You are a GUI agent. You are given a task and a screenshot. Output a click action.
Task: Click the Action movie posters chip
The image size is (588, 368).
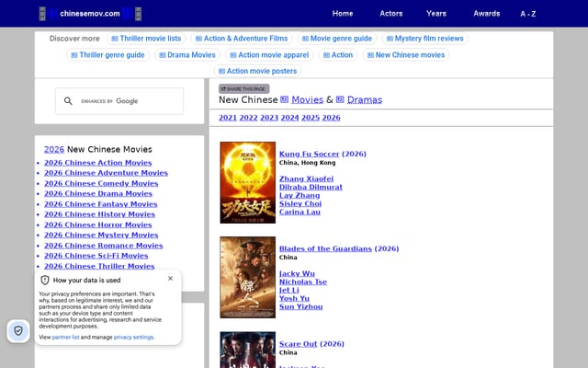(257, 71)
